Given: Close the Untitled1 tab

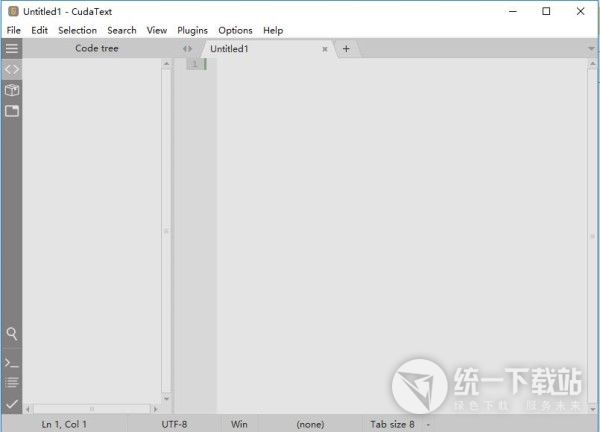Looking at the screenshot, I should click(x=325, y=49).
